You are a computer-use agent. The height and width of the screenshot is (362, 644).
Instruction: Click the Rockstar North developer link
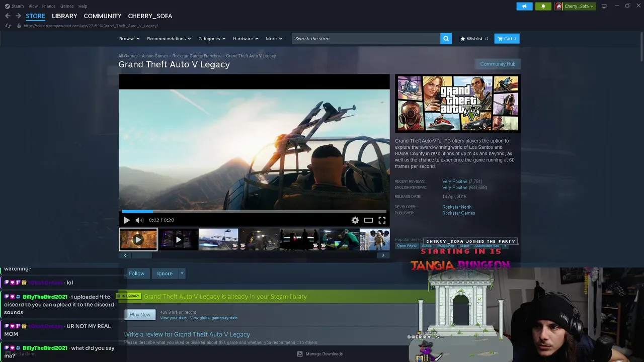pyautogui.click(x=457, y=207)
